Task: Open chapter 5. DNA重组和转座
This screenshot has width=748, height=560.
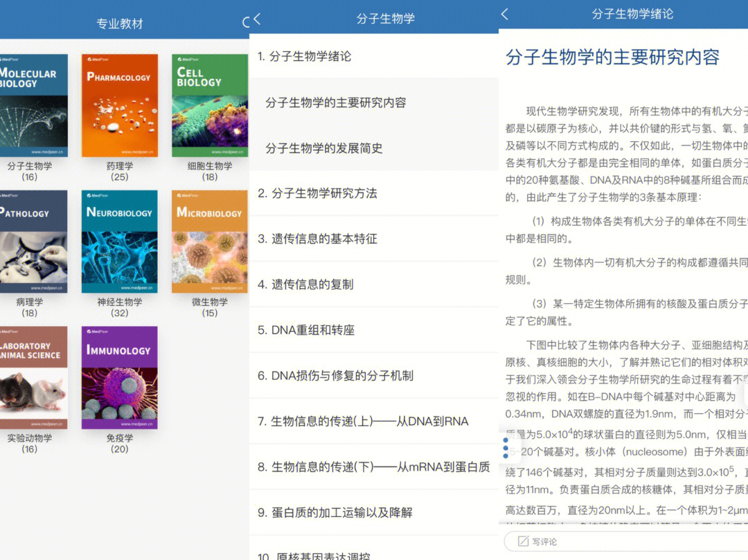Action: click(306, 330)
